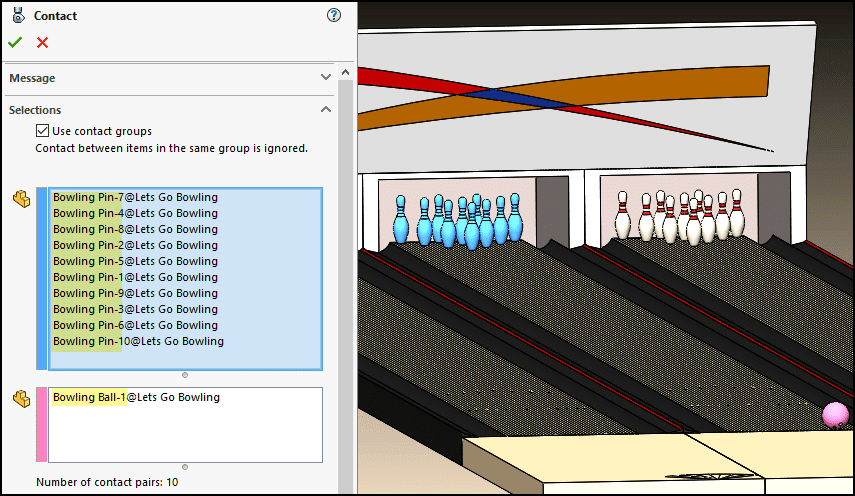855x496 pixels.
Task: Click the Message section header text
Action: click(32, 78)
